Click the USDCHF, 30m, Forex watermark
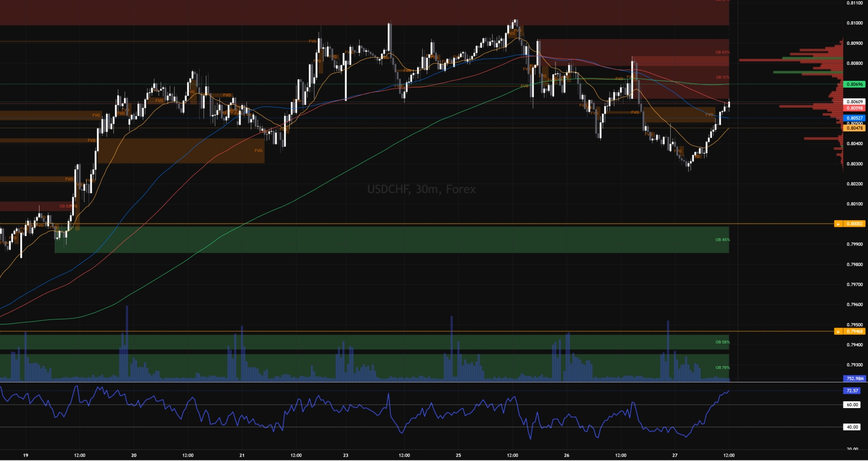This screenshot has width=868, height=461. pyautogui.click(x=421, y=189)
